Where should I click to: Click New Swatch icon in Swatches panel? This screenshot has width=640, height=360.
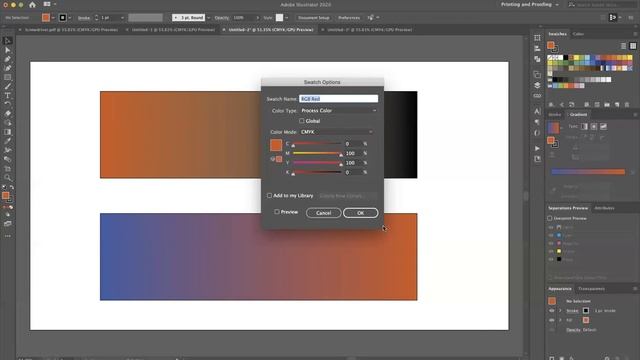617,105
